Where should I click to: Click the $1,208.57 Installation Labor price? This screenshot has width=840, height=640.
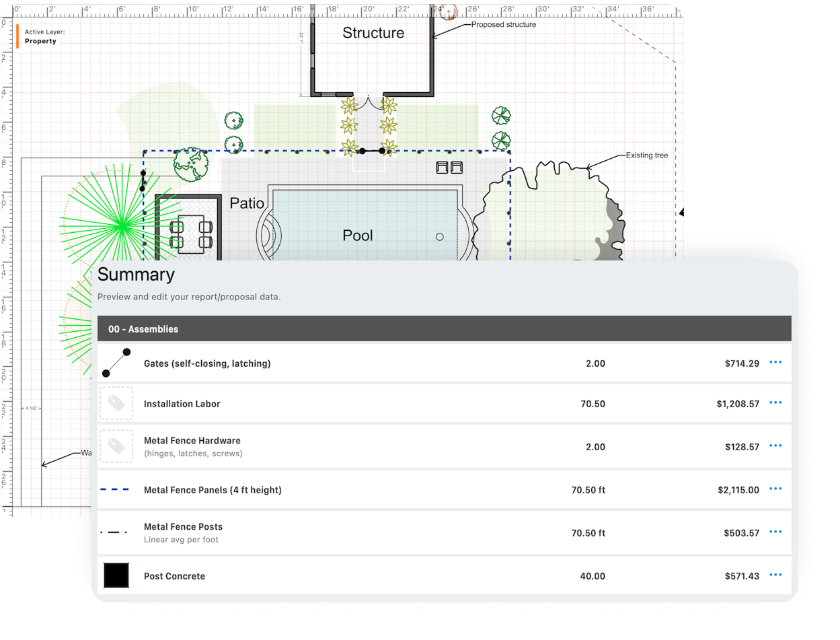(x=738, y=404)
